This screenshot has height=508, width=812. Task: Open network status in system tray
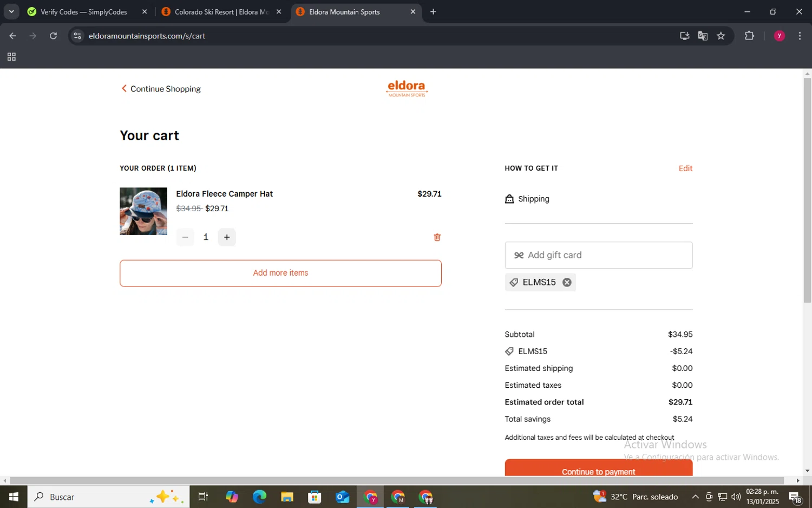click(722, 497)
